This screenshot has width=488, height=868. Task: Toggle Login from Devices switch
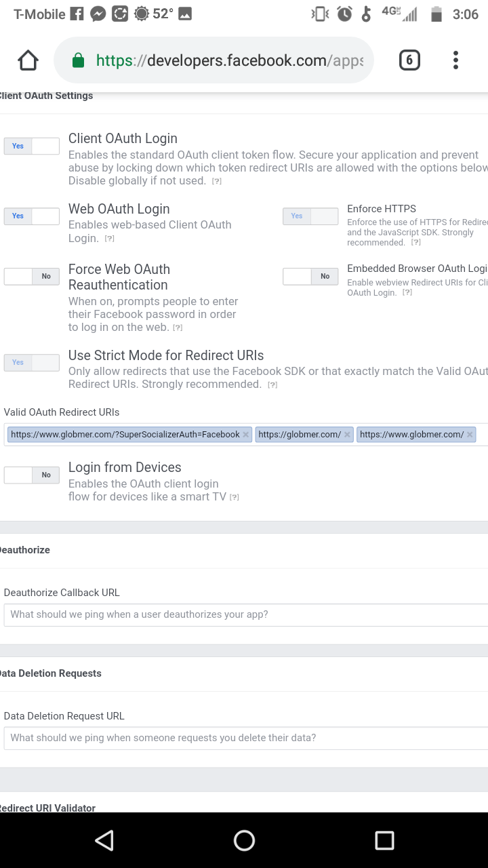[x=32, y=475]
